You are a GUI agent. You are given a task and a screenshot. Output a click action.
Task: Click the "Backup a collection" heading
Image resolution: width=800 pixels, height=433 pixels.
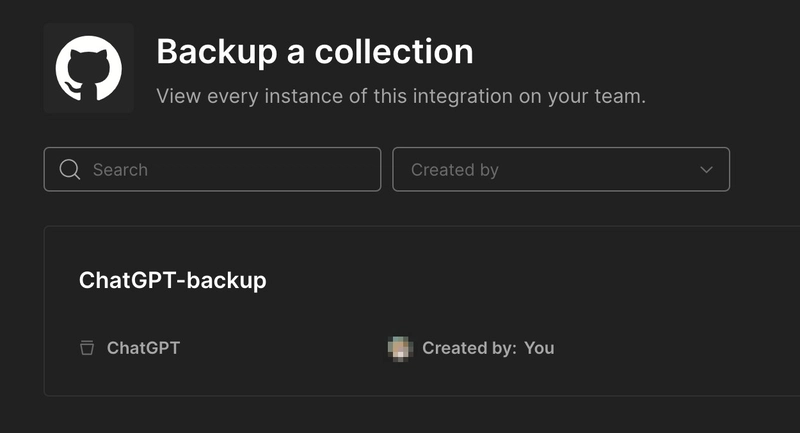[315, 52]
